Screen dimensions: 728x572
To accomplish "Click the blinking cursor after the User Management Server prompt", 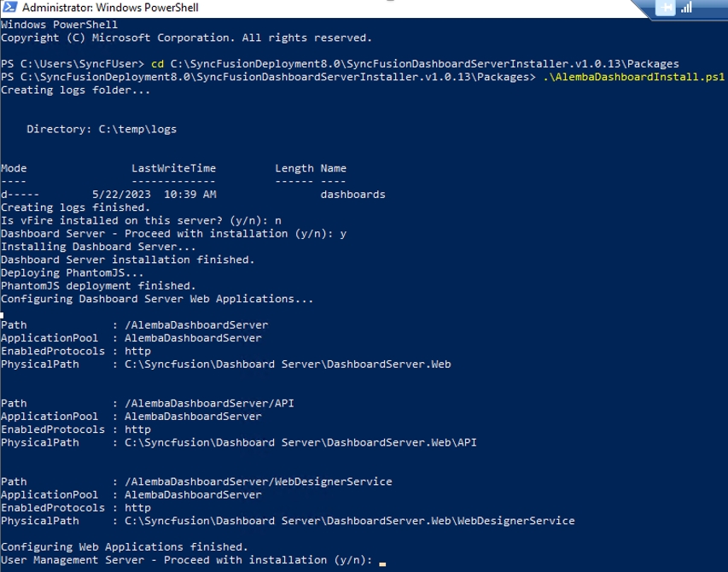I will (382, 561).
